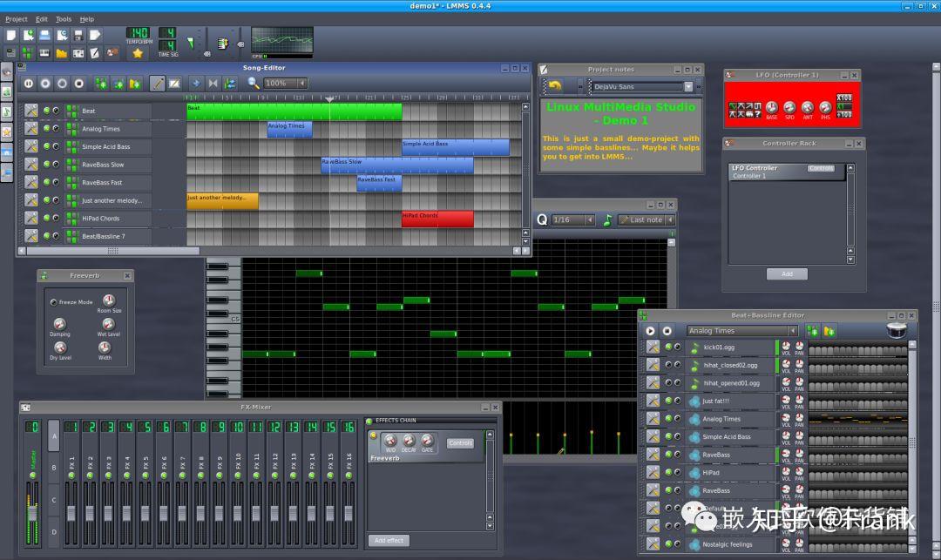Open the Tools menu

tap(64, 19)
